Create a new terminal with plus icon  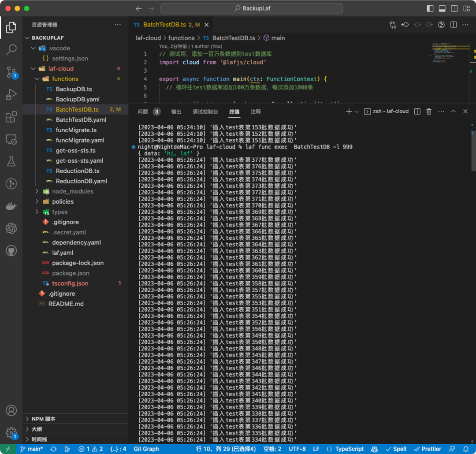click(349, 112)
